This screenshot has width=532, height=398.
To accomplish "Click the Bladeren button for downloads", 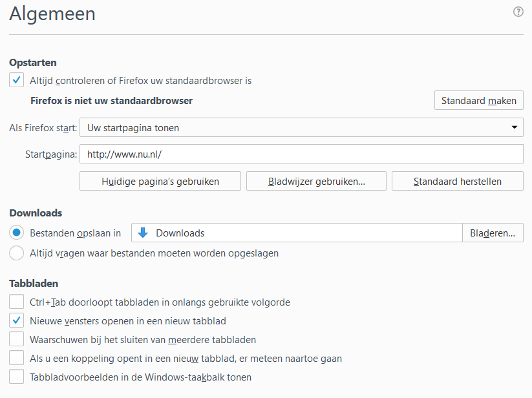I will [493, 233].
